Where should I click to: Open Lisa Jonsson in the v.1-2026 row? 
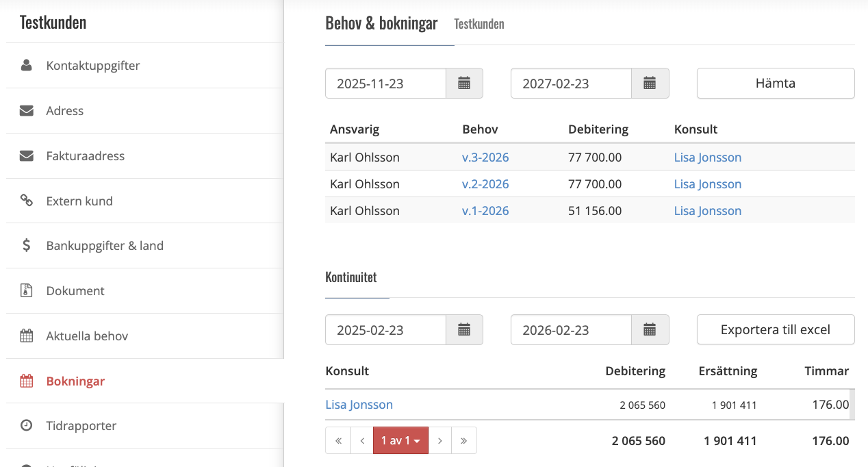[x=708, y=211]
